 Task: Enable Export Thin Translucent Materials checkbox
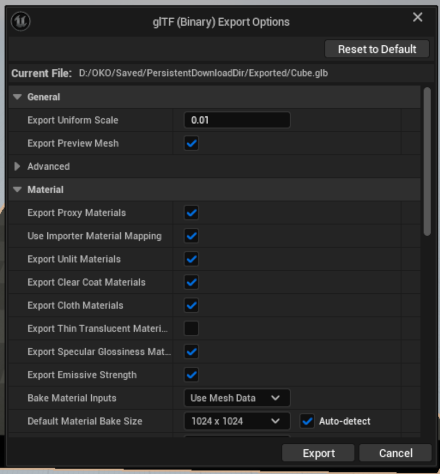[x=192, y=328]
